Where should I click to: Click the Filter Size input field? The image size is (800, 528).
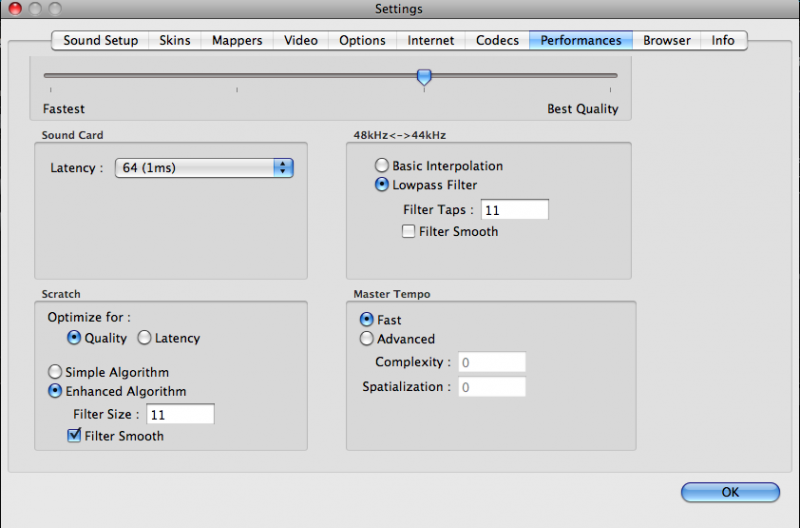click(x=180, y=414)
